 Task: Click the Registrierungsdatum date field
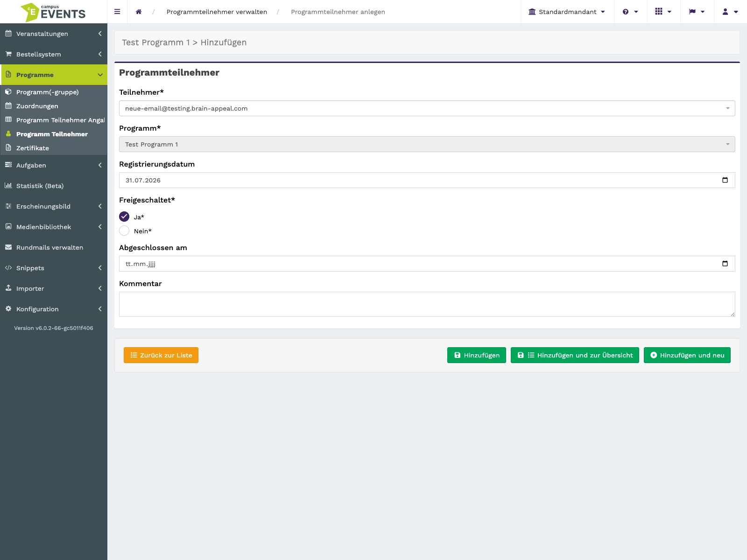click(427, 180)
